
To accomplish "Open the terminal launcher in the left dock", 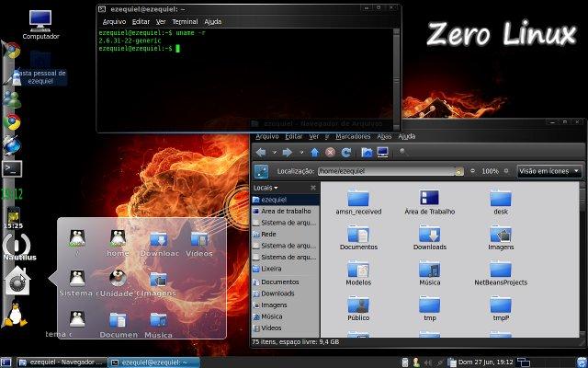I will [12, 169].
